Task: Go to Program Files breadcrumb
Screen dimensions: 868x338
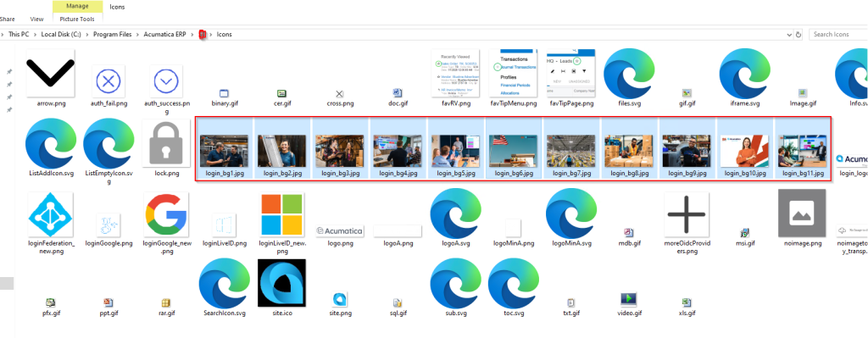Action: (113, 34)
